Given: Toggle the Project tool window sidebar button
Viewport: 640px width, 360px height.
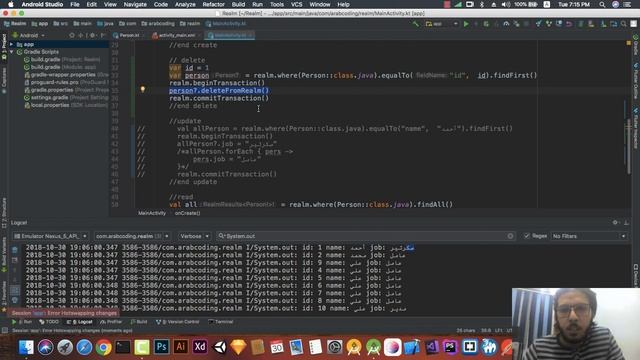Looking at the screenshot, I should 4,47.
